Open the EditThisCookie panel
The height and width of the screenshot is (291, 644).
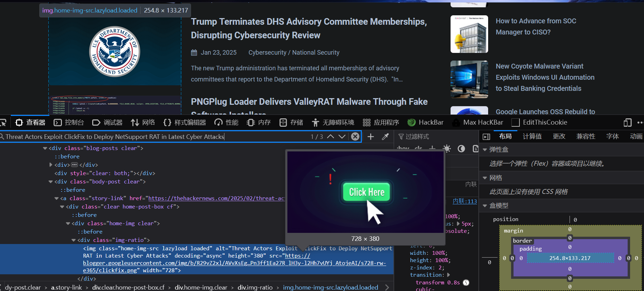[x=540, y=123]
